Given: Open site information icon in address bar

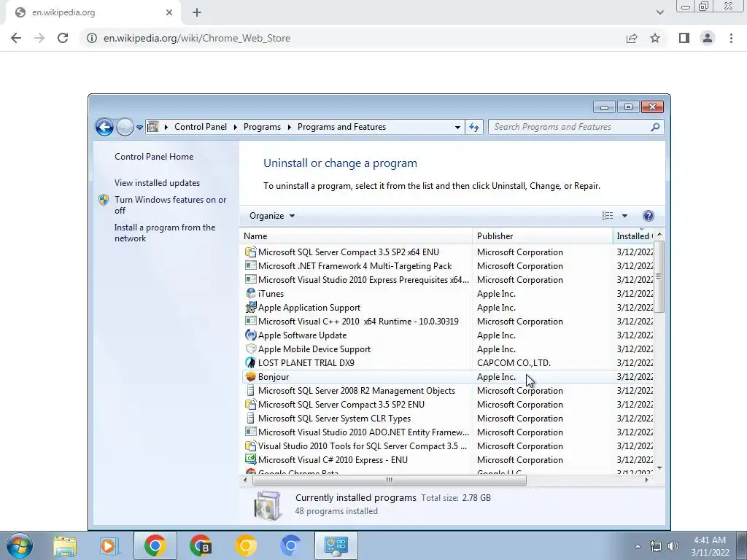Looking at the screenshot, I should (91, 38).
